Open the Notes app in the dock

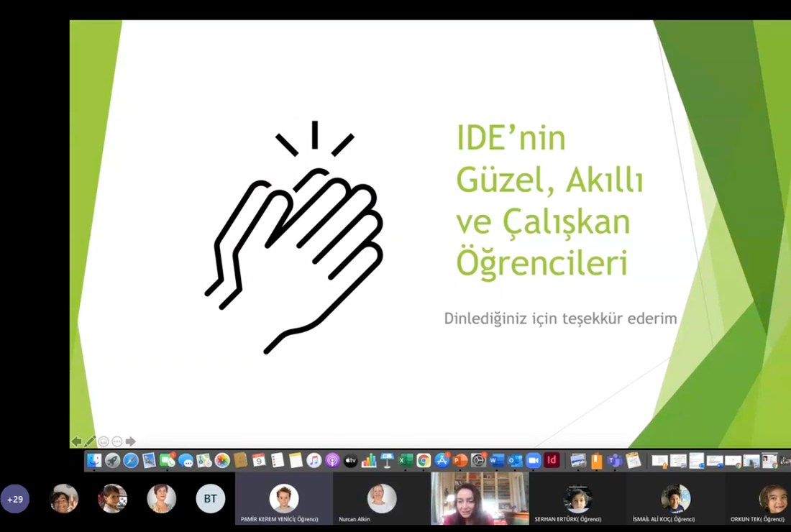296,460
